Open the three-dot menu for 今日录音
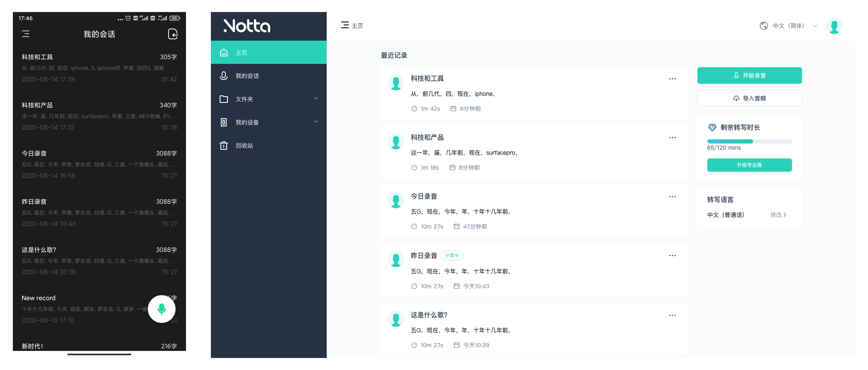This screenshot has width=868, height=370. tap(672, 197)
